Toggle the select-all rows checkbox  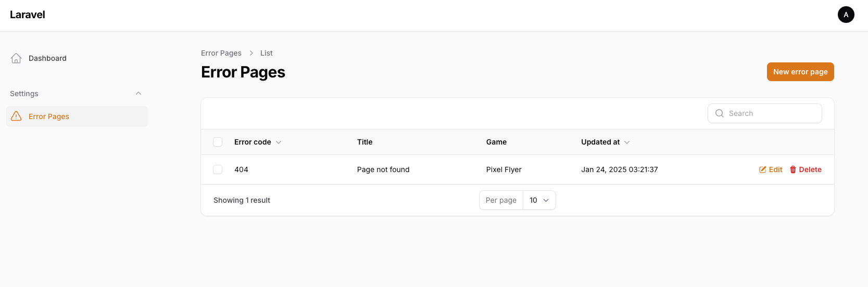click(218, 142)
